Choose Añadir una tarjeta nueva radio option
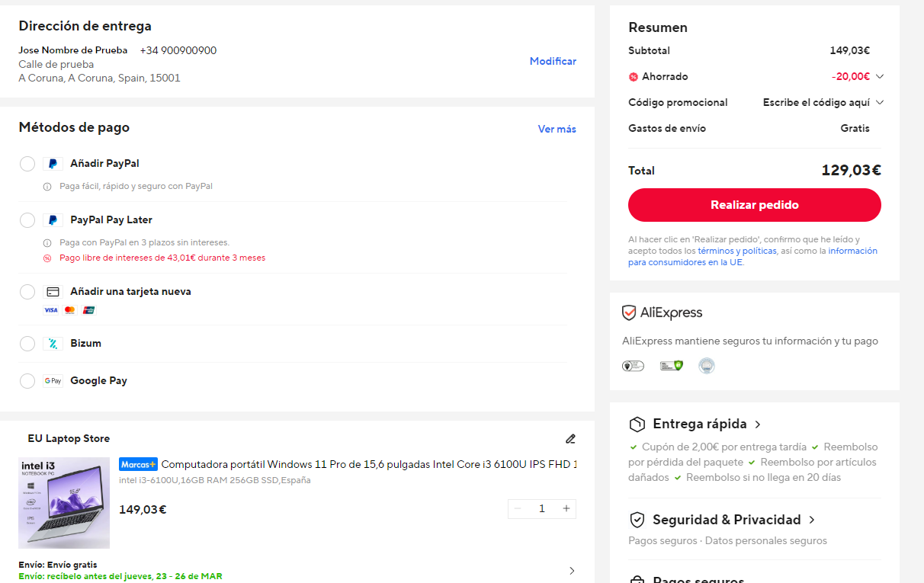This screenshot has height=583, width=924. (x=27, y=292)
